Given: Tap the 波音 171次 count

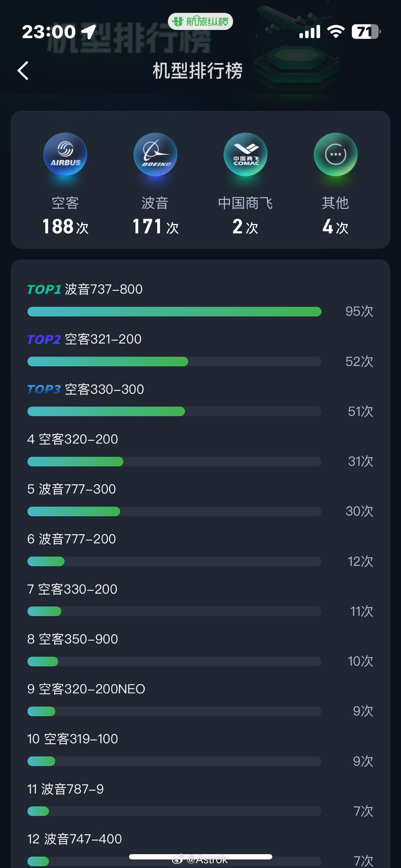Looking at the screenshot, I should click(x=155, y=226).
